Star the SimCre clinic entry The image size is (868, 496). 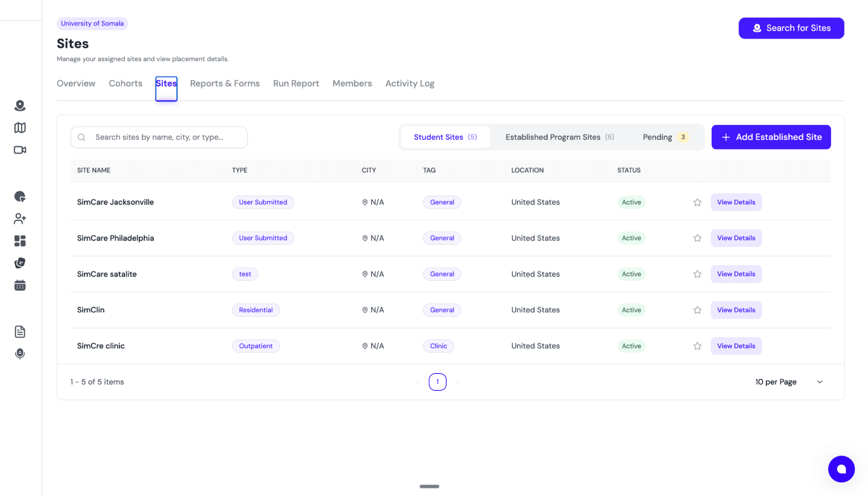point(697,346)
